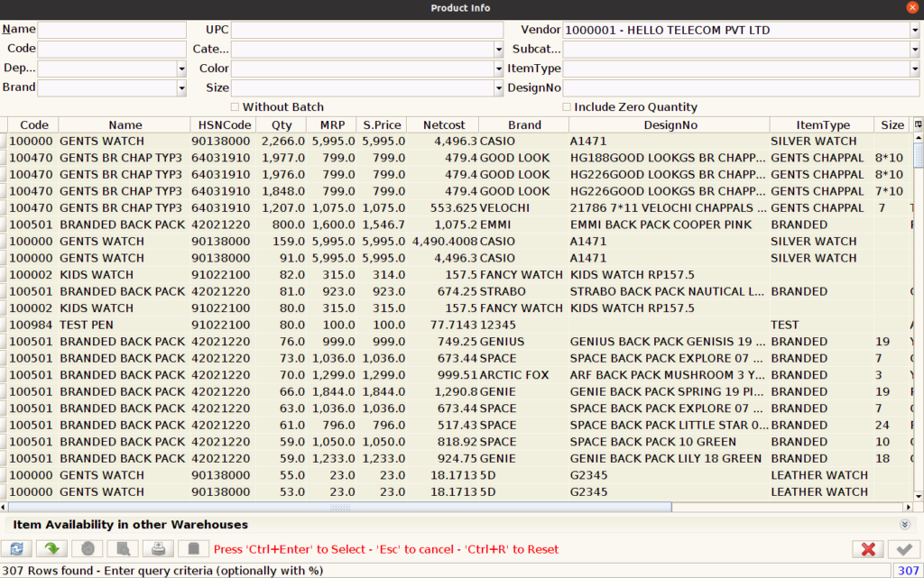
Task: Click the red X cancel button
Action: [868, 549]
